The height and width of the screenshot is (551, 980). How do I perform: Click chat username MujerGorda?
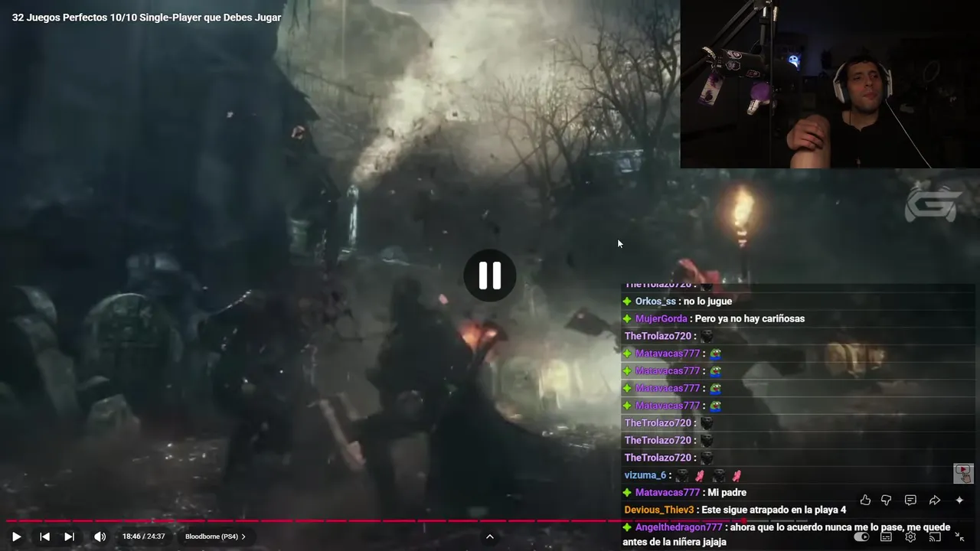coord(662,318)
